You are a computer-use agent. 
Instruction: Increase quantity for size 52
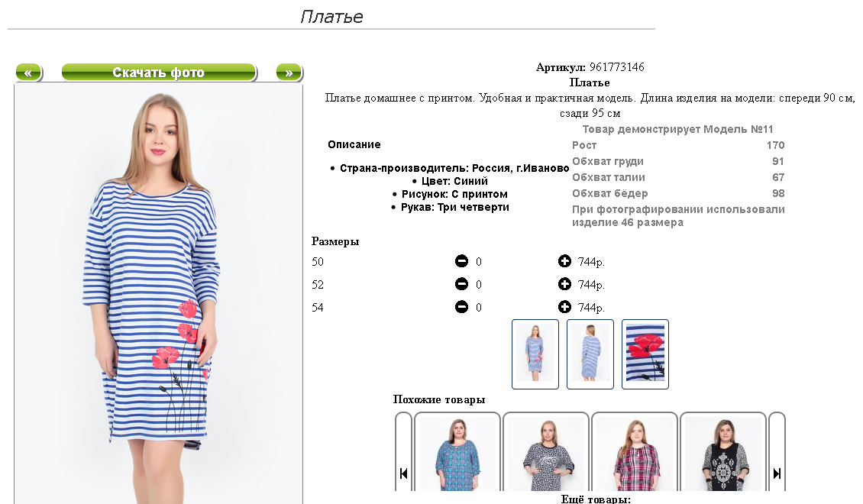564,284
